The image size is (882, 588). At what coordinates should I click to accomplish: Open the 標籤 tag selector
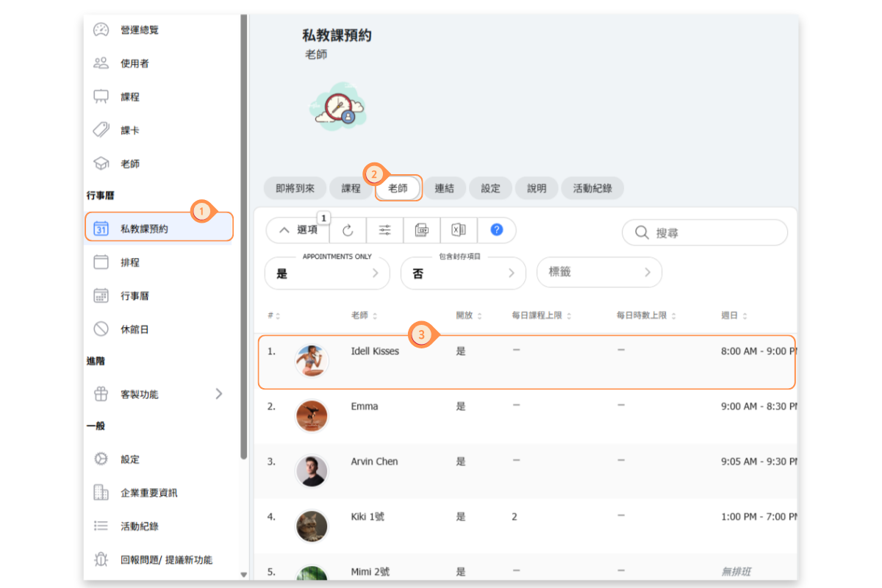point(599,272)
